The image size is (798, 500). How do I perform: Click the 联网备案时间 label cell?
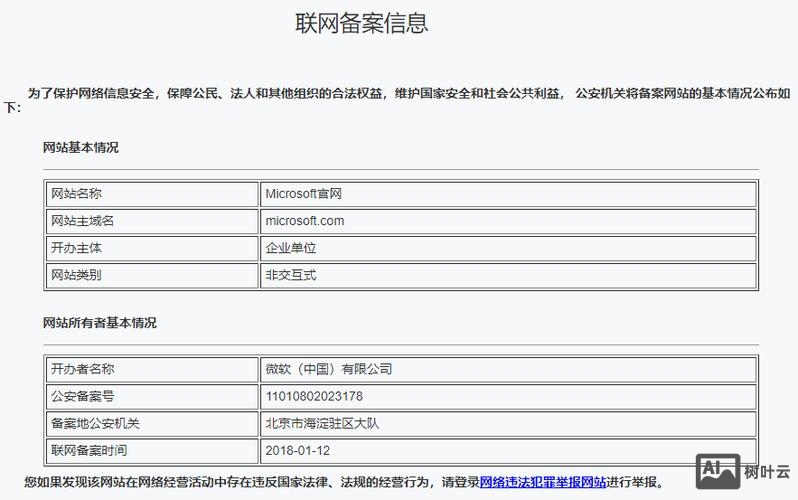click(152, 451)
